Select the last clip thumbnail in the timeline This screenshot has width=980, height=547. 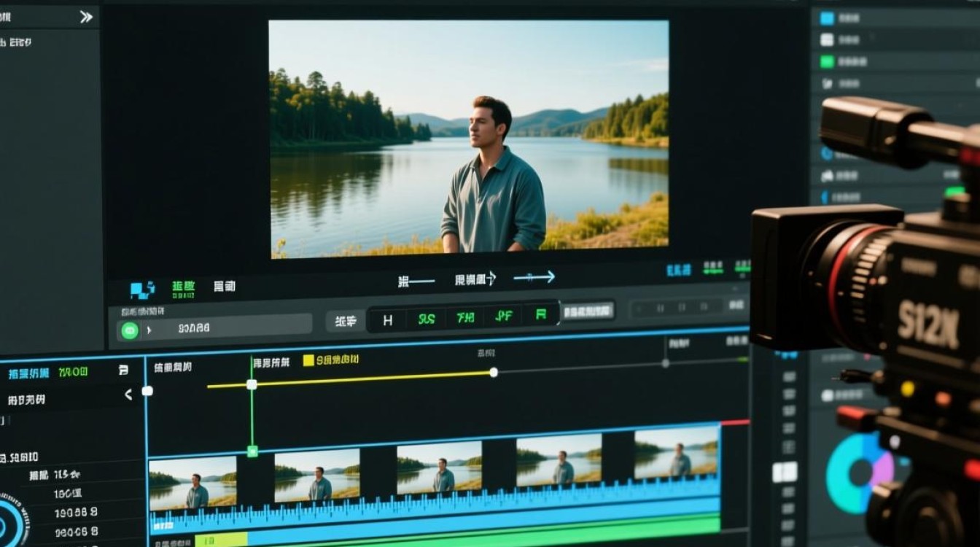(x=677, y=453)
